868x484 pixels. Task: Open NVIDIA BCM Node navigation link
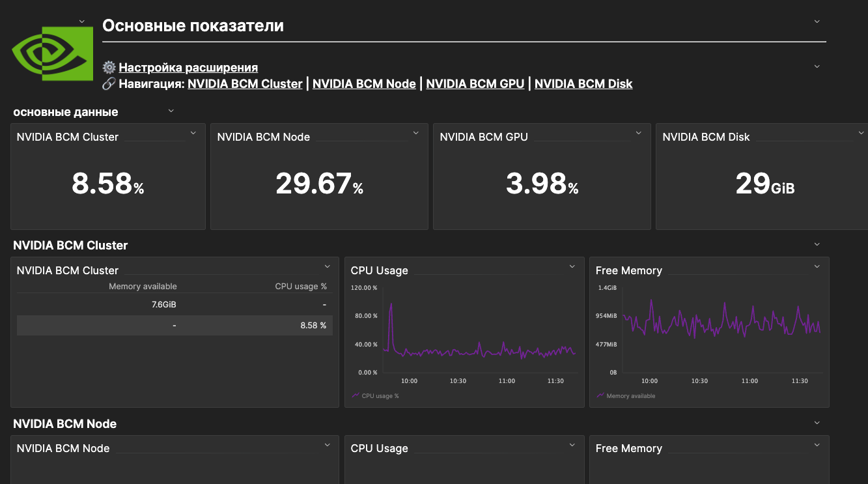(364, 83)
